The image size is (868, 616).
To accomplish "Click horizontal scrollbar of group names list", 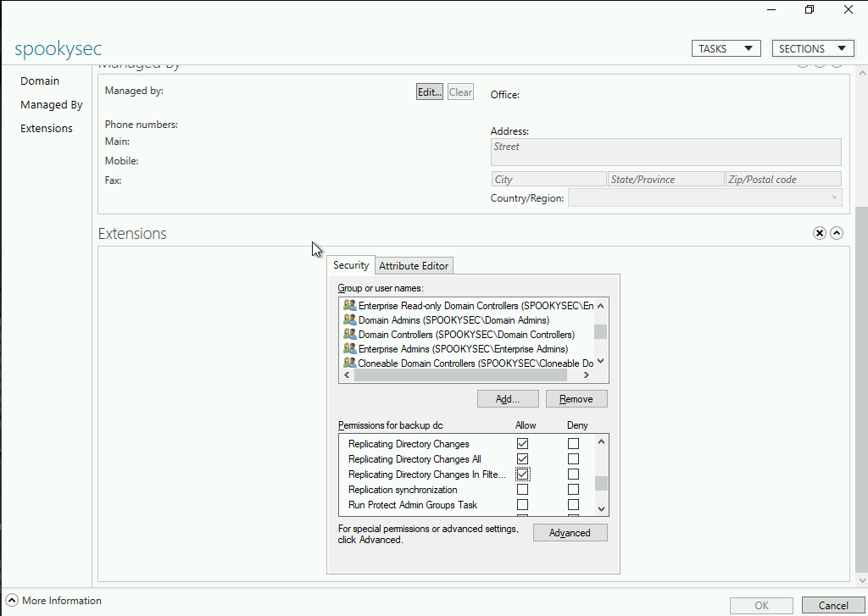I will point(466,375).
